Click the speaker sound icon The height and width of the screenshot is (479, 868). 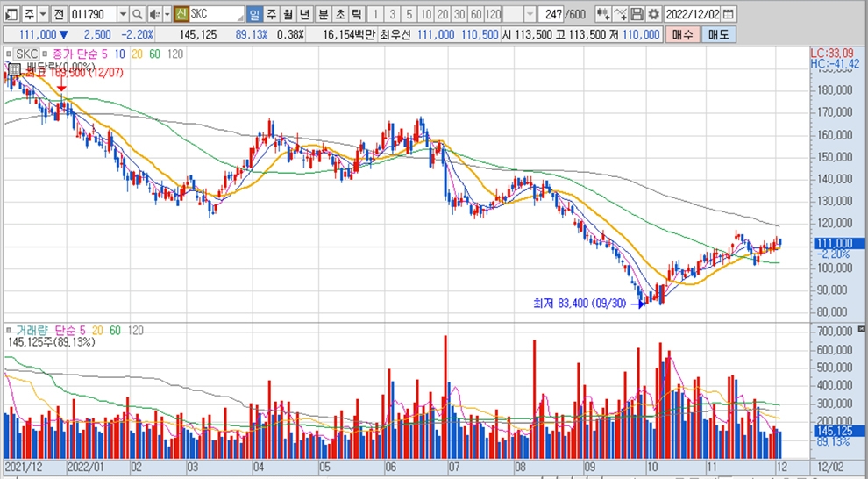pyautogui.click(x=153, y=14)
